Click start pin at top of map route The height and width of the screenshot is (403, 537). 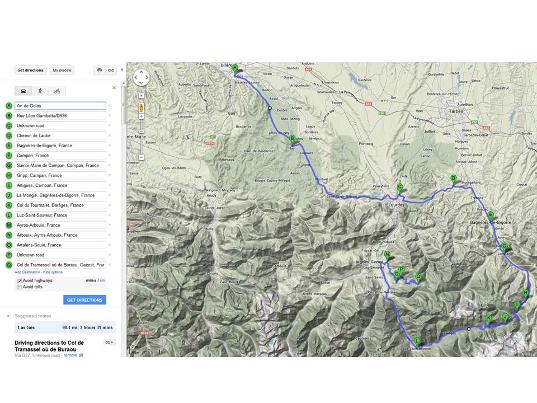click(235, 68)
